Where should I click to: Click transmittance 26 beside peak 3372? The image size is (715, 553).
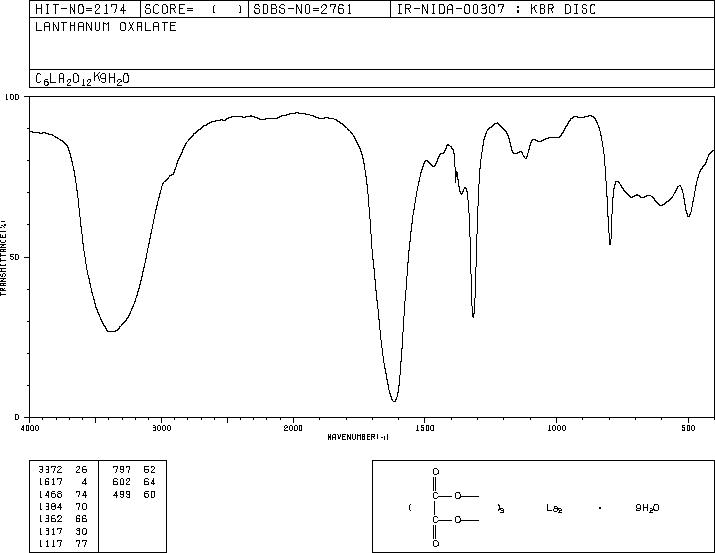pos(81,470)
